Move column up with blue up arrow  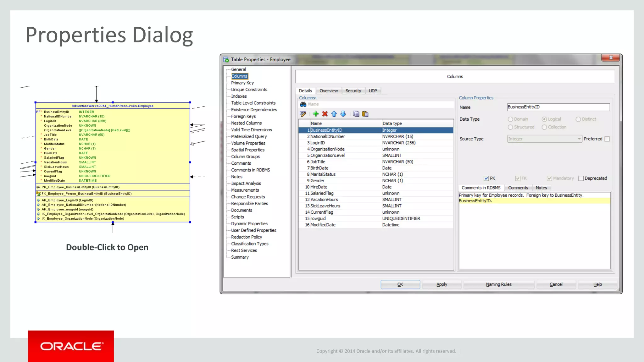pos(334,114)
